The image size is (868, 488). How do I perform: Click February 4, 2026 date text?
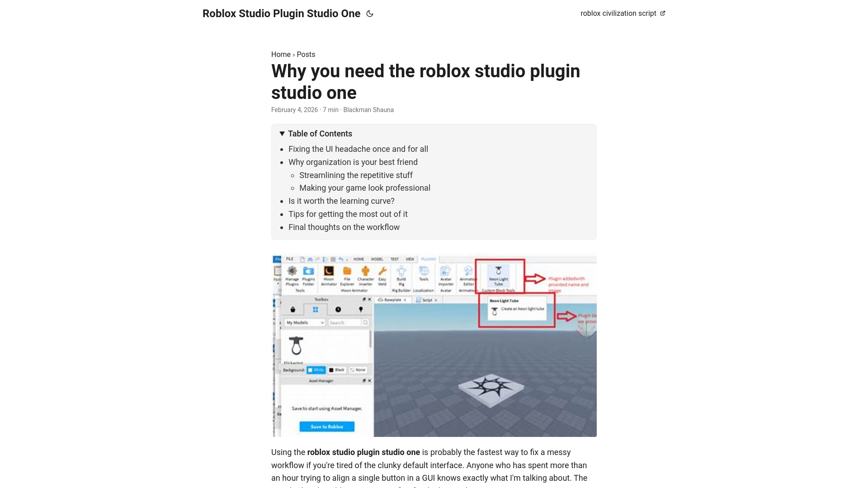point(294,110)
